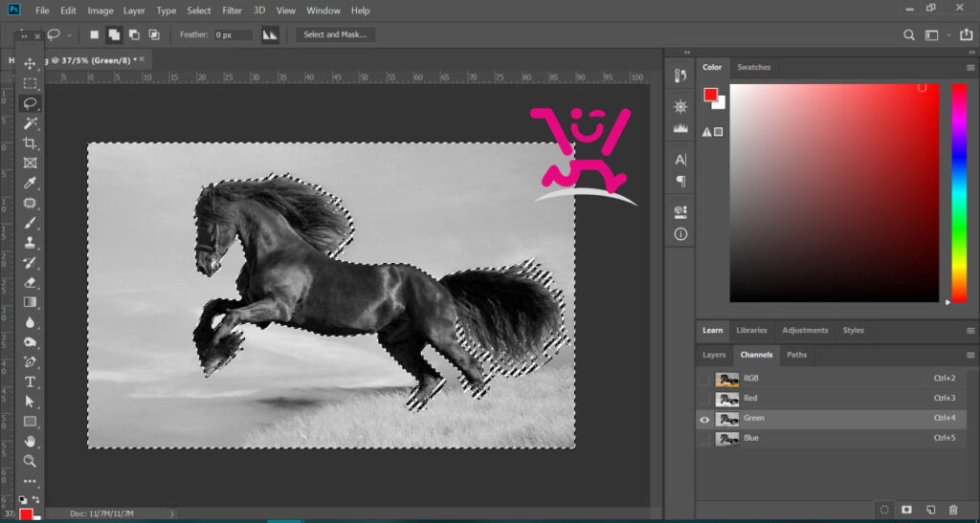Open the Properties panel sun icon
The width and height of the screenshot is (980, 523).
(x=680, y=107)
